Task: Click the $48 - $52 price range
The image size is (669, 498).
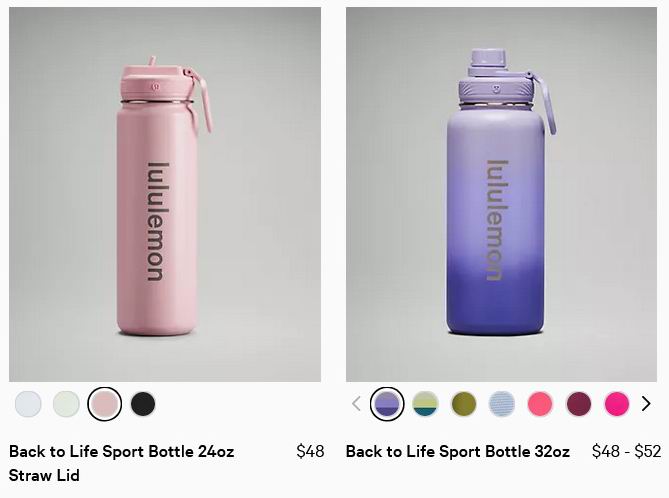Action: point(626,451)
